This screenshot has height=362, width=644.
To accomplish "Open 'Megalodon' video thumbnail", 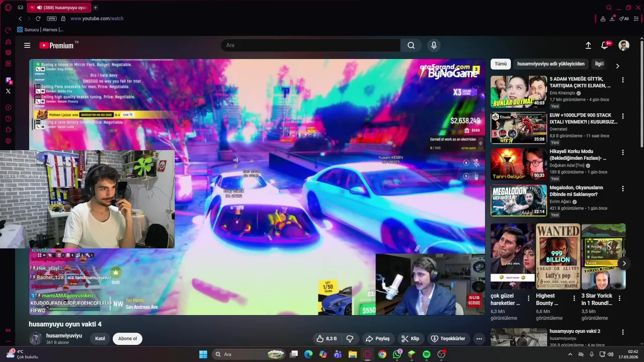I will pos(519,200).
